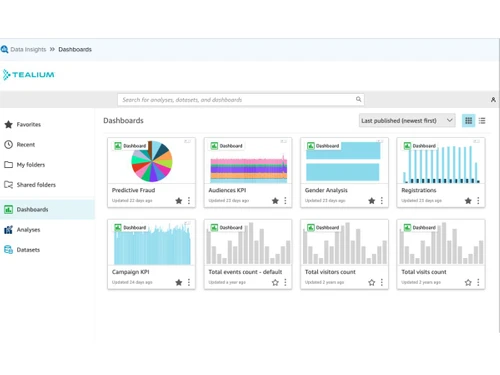Image resolution: width=500 pixels, height=375 pixels.
Task: Favorite the Total visitors count star
Action: 372,282
